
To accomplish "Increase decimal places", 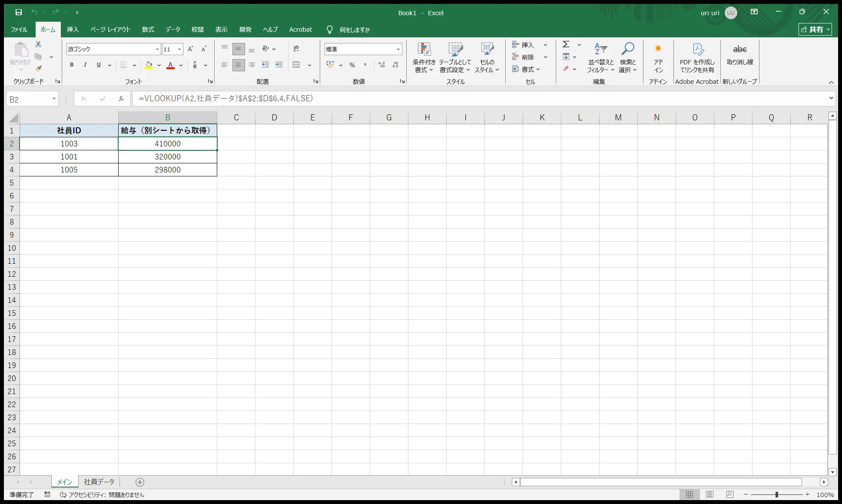I will [x=381, y=65].
